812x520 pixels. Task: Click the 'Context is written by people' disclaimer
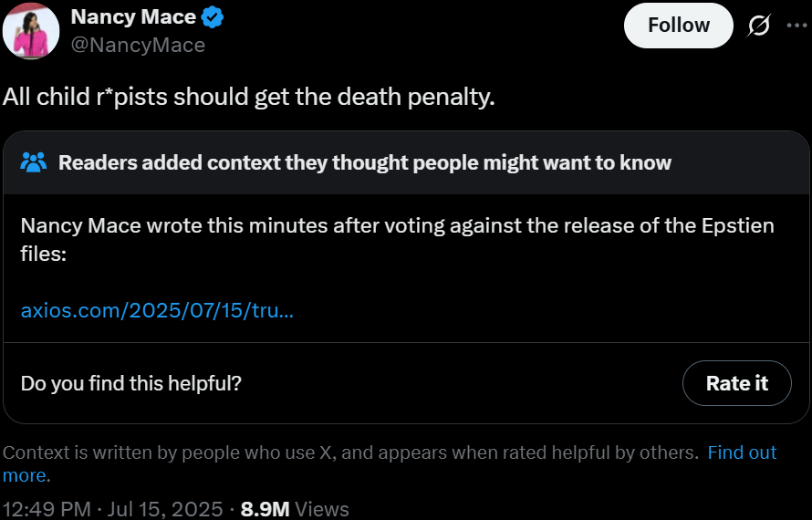click(x=350, y=452)
